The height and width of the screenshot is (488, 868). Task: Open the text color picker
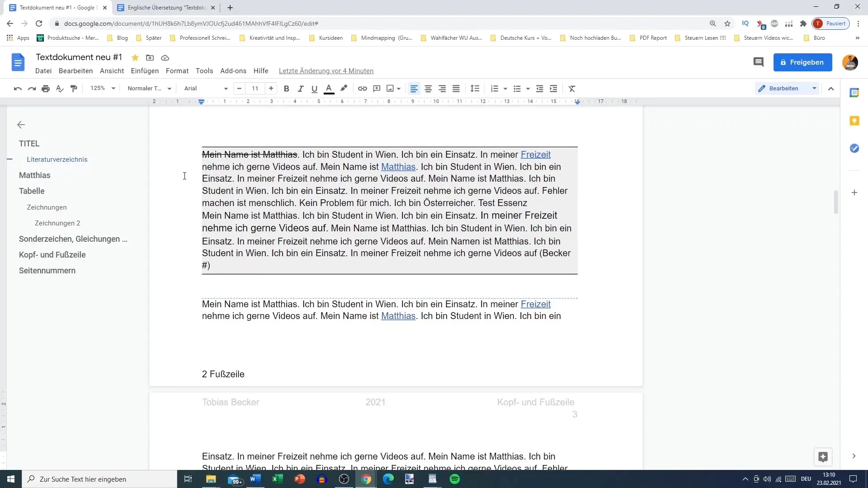[x=329, y=89]
